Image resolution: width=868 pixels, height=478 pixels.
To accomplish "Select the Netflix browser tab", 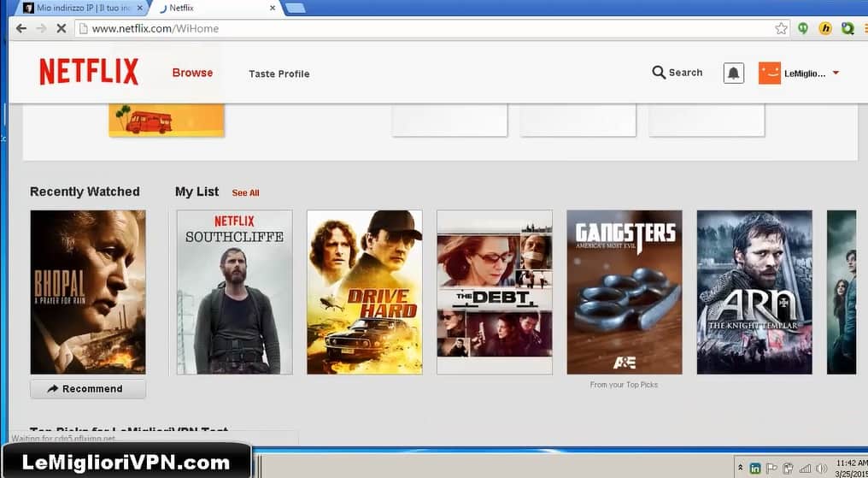I will pos(216,9).
